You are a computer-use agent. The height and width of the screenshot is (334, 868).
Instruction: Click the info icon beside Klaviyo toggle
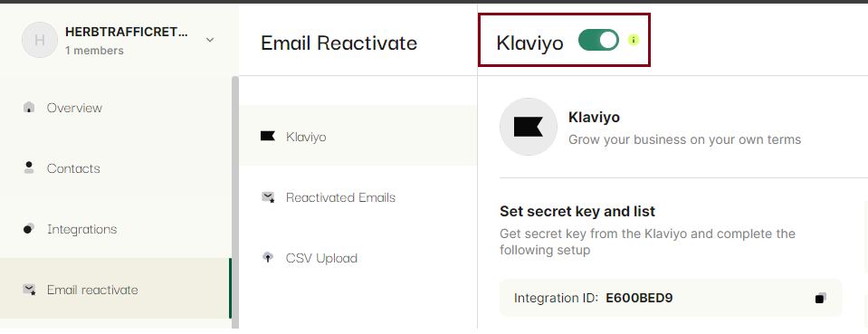(634, 40)
